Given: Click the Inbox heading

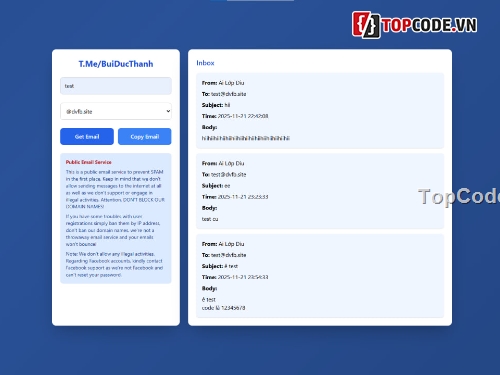Looking at the screenshot, I should (205, 63).
